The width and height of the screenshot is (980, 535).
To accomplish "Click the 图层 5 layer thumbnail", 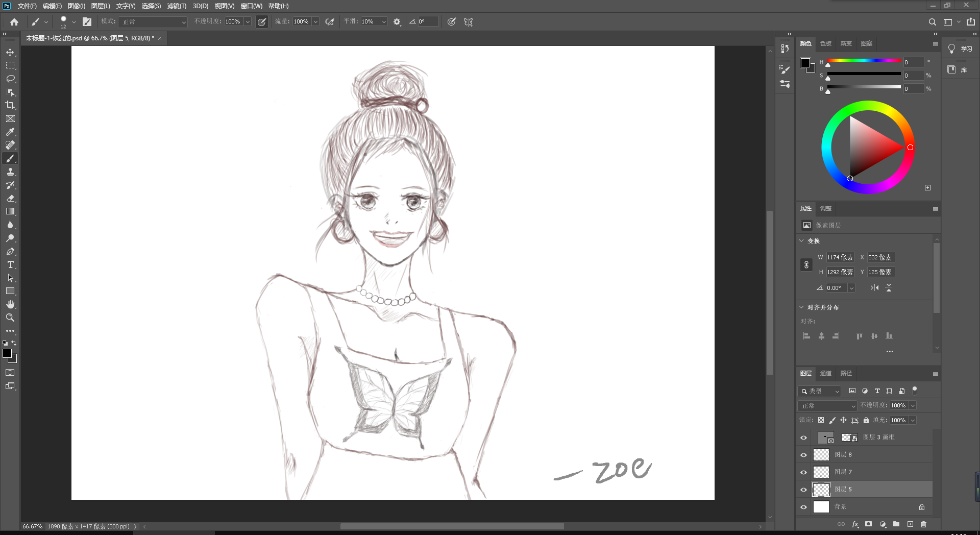I will pyautogui.click(x=821, y=489).
